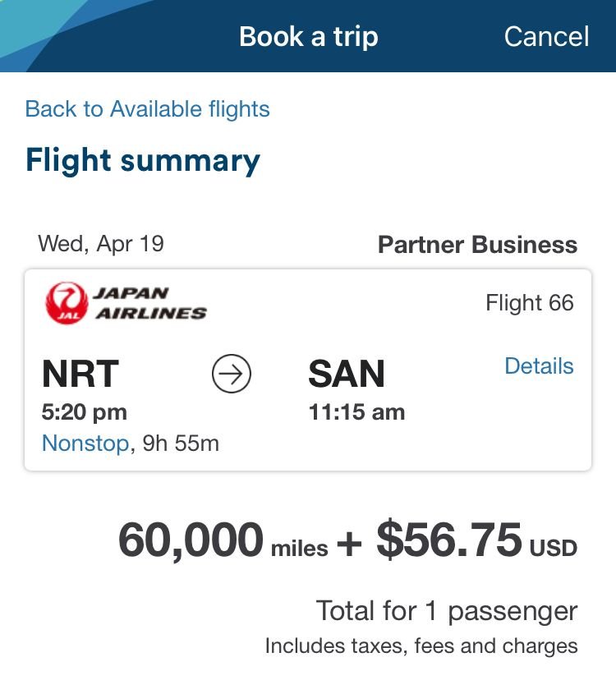Tap Cancel in the header
This screenshot has width=616, height=694.
[x=546, y=36]
